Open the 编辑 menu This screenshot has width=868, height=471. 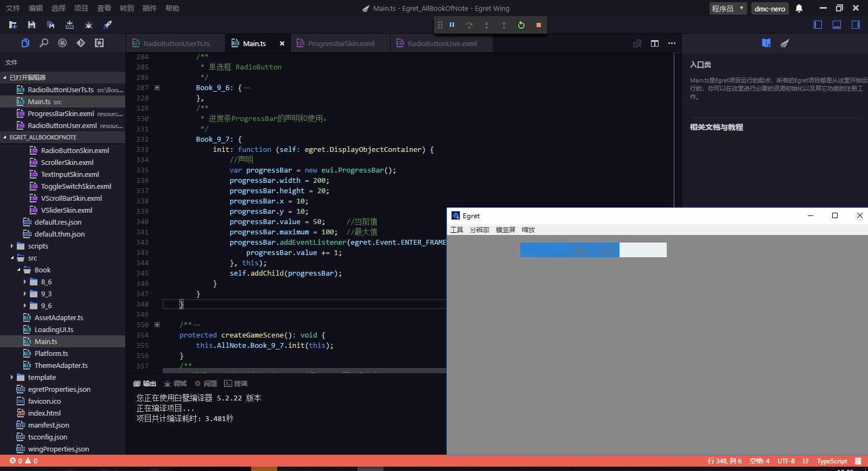coord(36,8)
